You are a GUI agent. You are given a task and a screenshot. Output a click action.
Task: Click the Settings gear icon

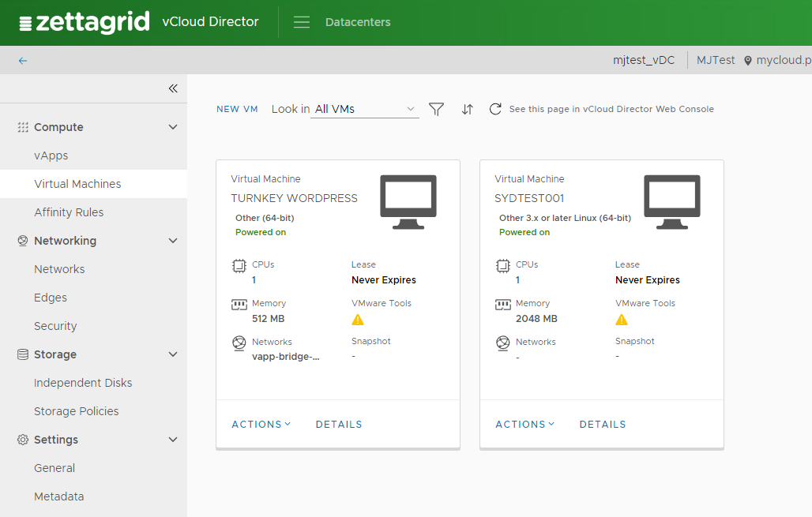point(23,440)
